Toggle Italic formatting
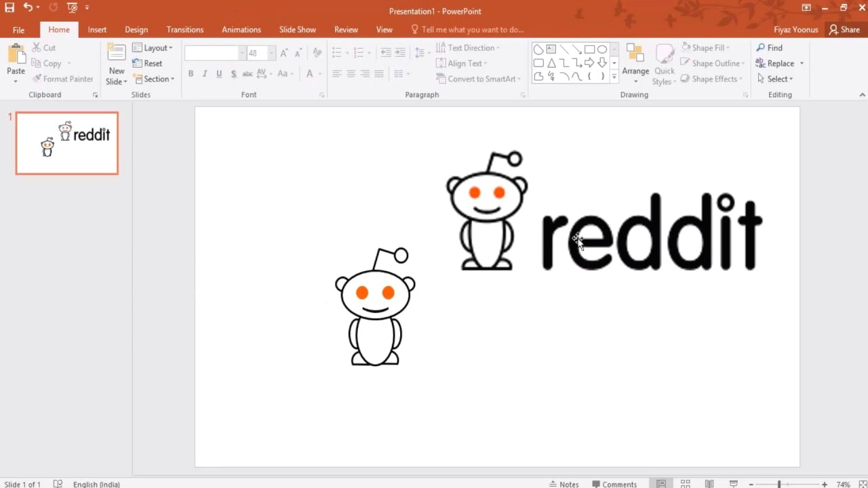 205,73
